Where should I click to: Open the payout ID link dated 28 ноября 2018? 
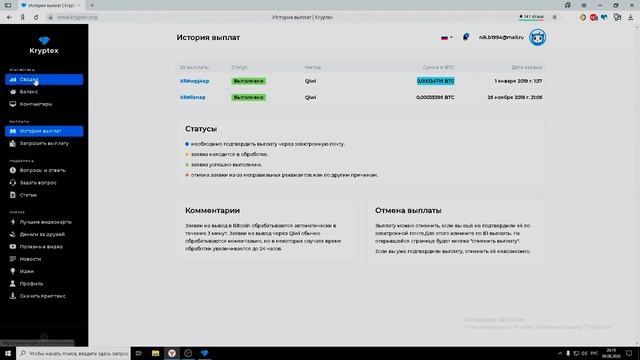(193, 98)
